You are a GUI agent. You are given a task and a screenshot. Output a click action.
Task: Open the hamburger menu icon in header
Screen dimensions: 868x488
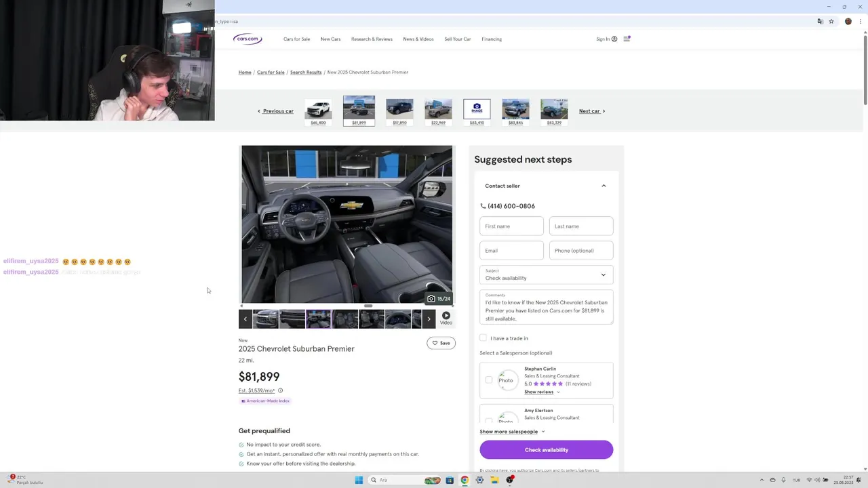(627, 39)
